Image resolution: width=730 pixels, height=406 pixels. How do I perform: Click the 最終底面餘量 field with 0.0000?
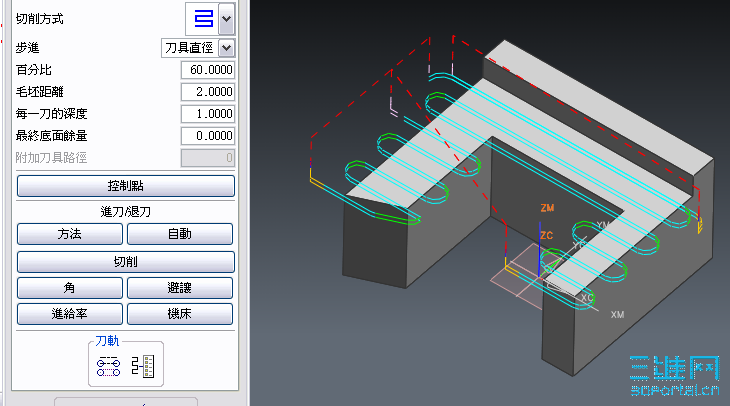[208, 136]
